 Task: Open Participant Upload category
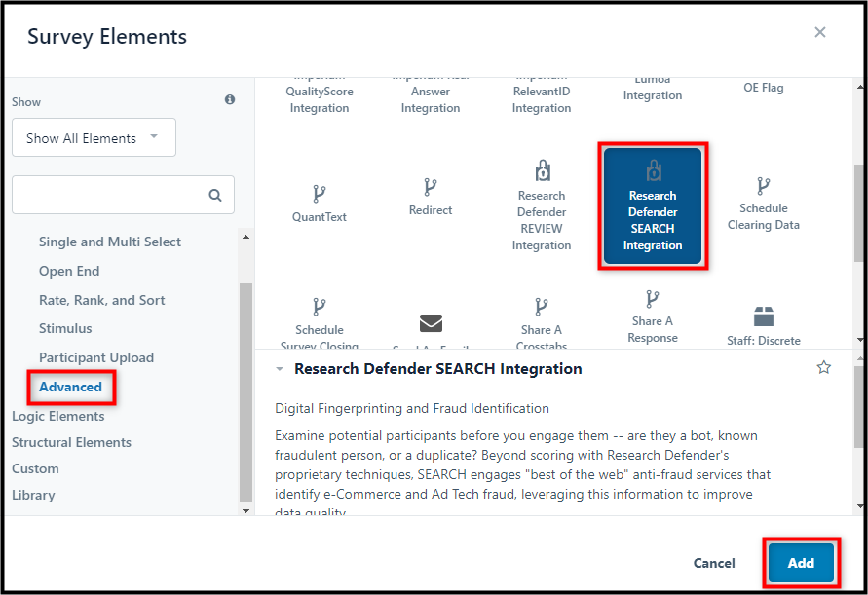[96, 357]
